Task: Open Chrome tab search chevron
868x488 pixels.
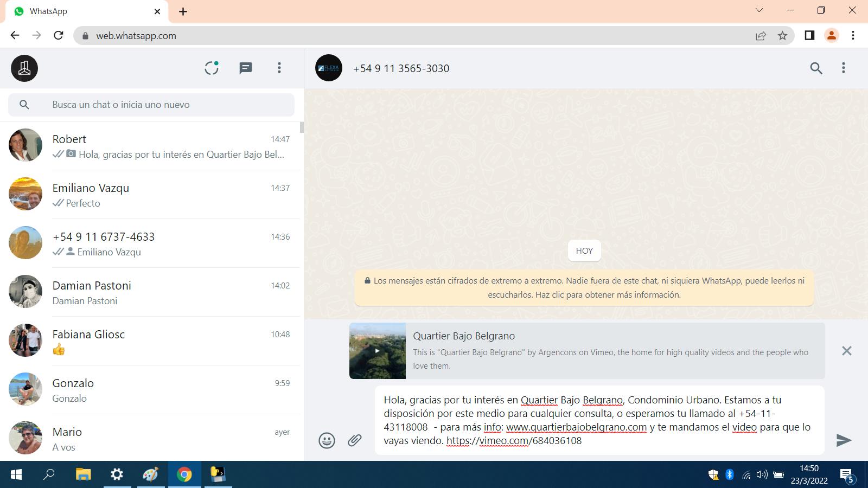Action: (x=759, y=10)
